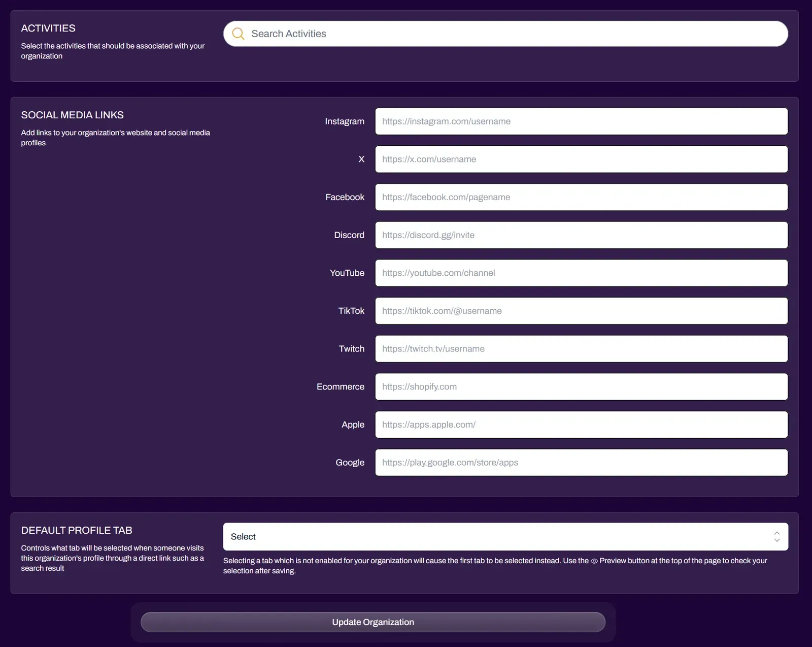Click the Twitch field label
Image resolution: width=812 pixels, height=647 pixels.
click(x=352, y=349)
